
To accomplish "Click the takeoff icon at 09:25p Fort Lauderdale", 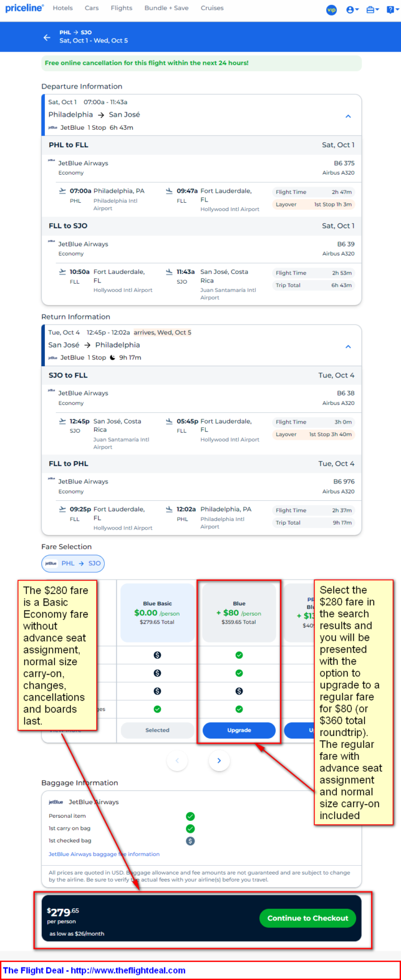I will point(62,509).
